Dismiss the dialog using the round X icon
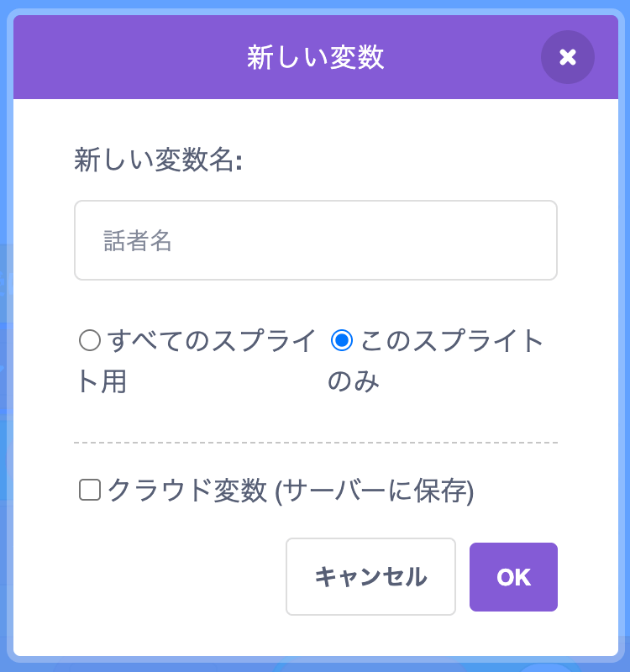The width and height of the screenshot is (630, 672). pyautogui.click(x=567, y=57)
